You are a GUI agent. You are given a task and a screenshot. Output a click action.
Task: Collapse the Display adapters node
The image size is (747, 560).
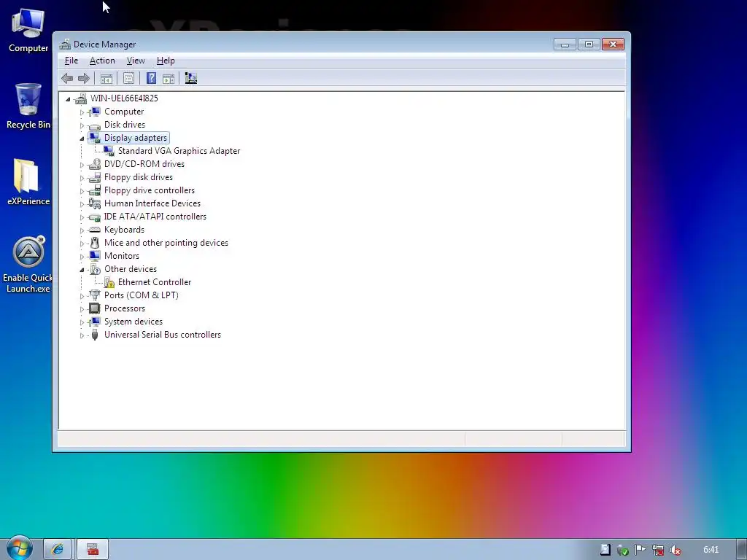[82, 139]
